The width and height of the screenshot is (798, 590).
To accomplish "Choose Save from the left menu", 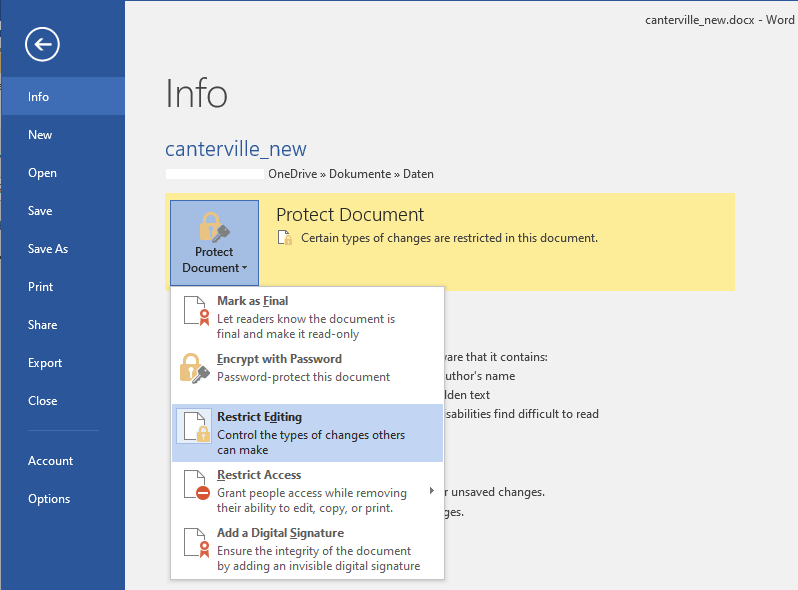I will pyautogui.click(x=40, y=211).
